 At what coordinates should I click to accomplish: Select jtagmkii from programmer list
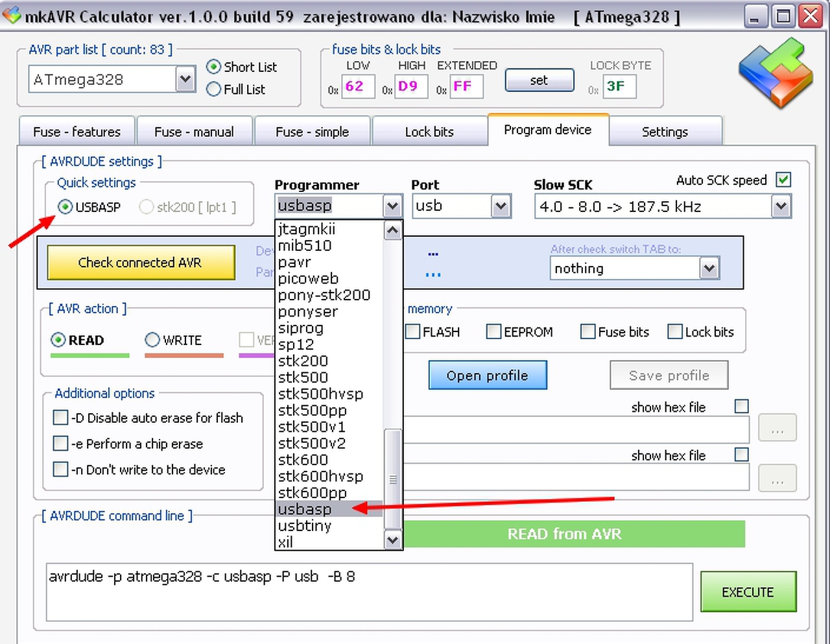point(329,229)
